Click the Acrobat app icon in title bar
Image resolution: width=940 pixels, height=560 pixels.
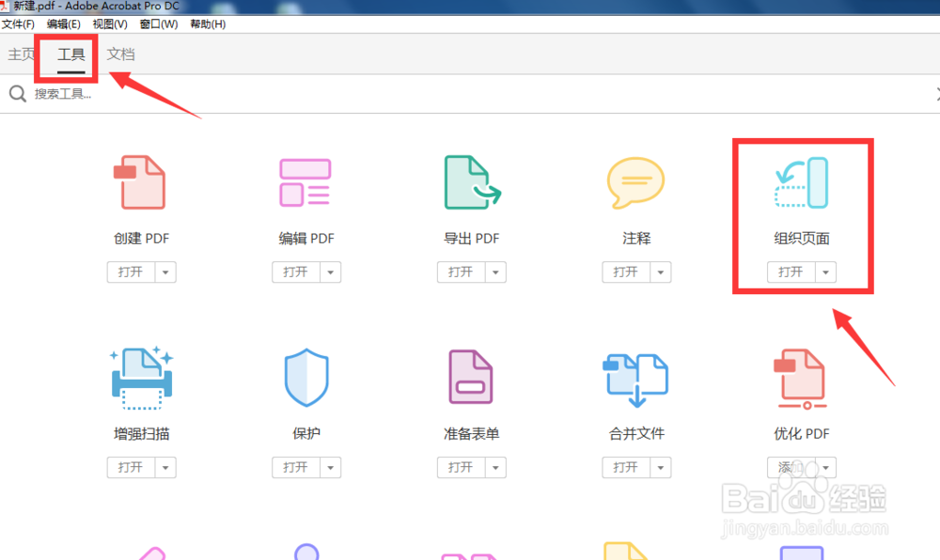pos(4,6)
